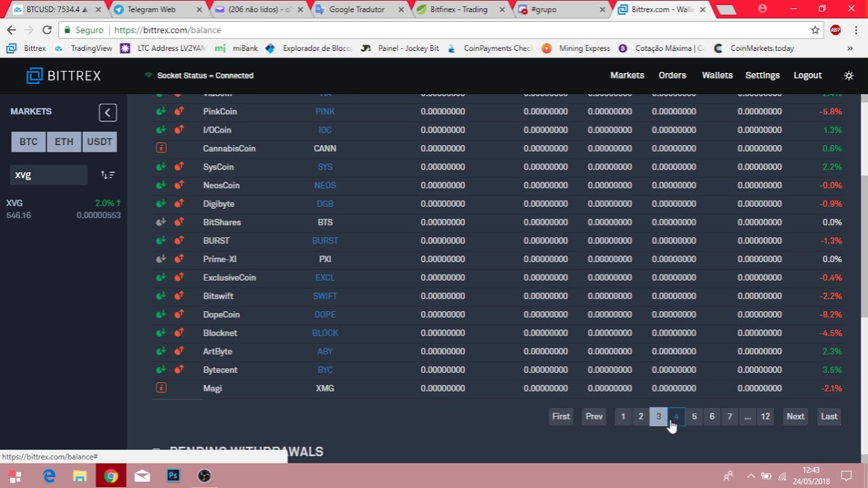Click the PinkCoin withdraw icon
This screenshot has height=488, width=868.
[x=179, y=111]
